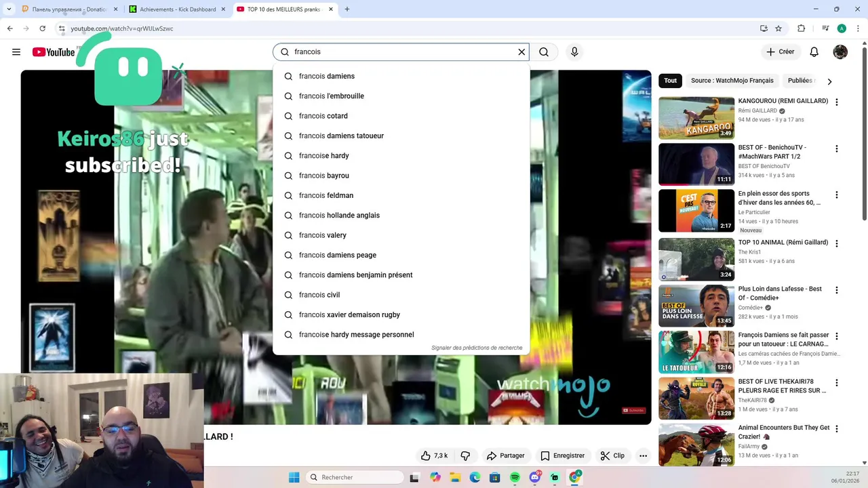Open KANGOUROU (REMI GAILLARD) thumbnail
Image resolution: width=868 pixels, height=488 pixels.
[x=696, y=118]
